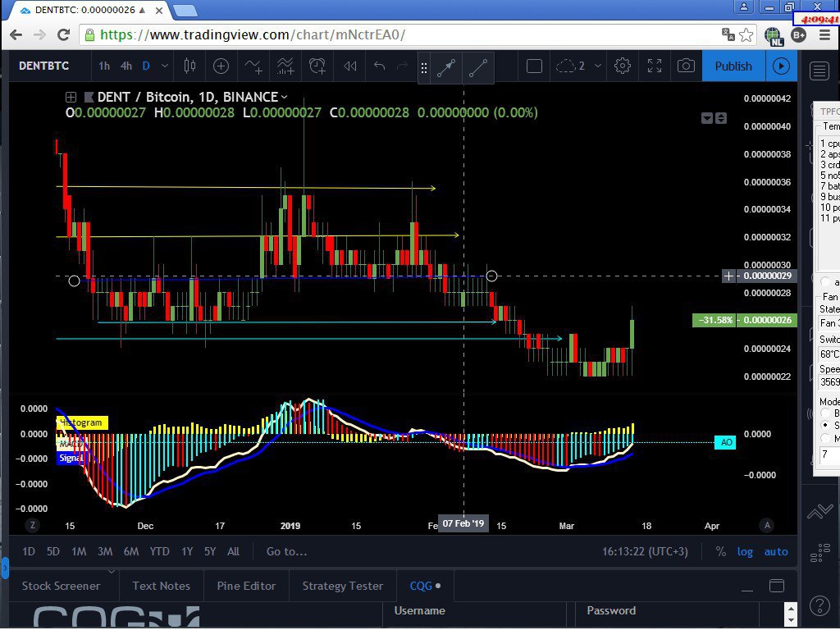Image resolution: width=840 pixels, height=630 pixels.
Task: Toggle auto scale on the chart
Action: [776, 551]
